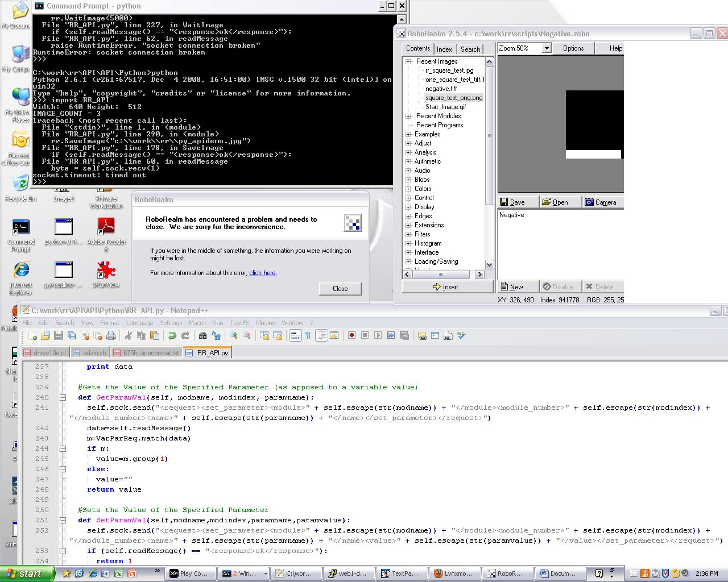Toggle show all characters pilcrow button
The height and width of the screenshot is (582, 728).
point(308,335)
